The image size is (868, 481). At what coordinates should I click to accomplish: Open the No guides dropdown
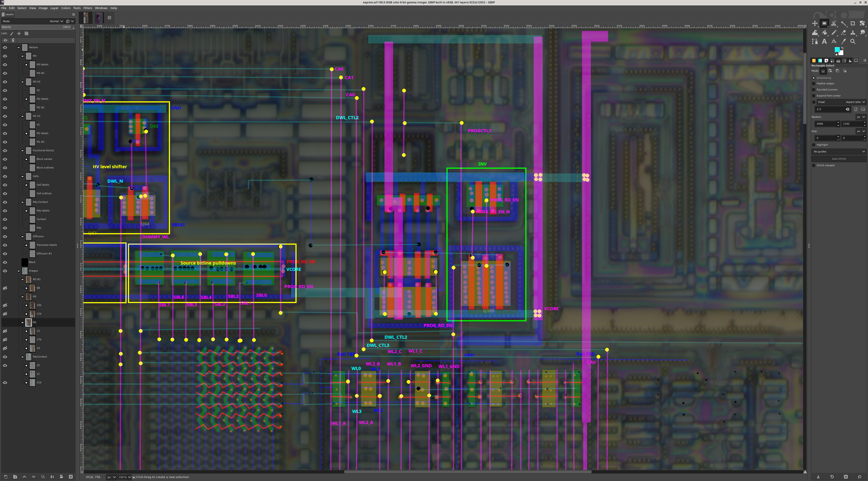[839, 152]
